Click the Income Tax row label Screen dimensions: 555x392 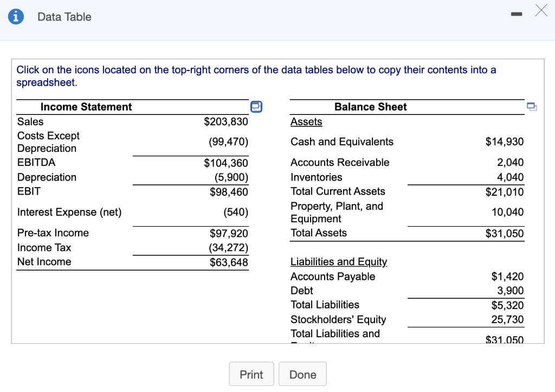click(x=44, y=248)
